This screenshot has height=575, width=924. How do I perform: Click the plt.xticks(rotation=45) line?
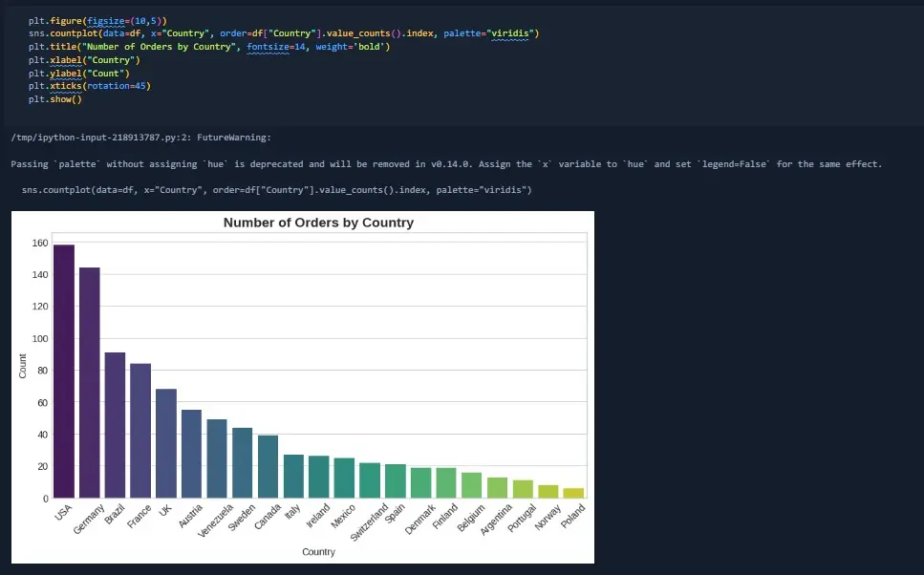click(90, 86)
